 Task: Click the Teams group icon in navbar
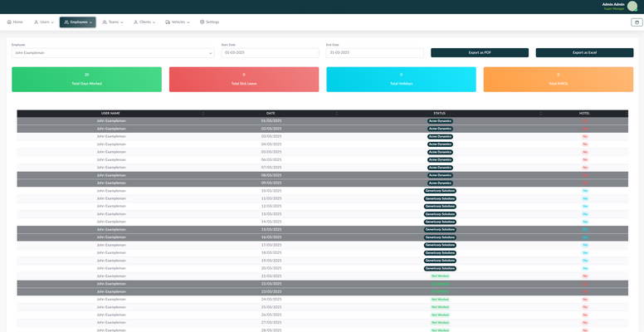coord(105,22)
